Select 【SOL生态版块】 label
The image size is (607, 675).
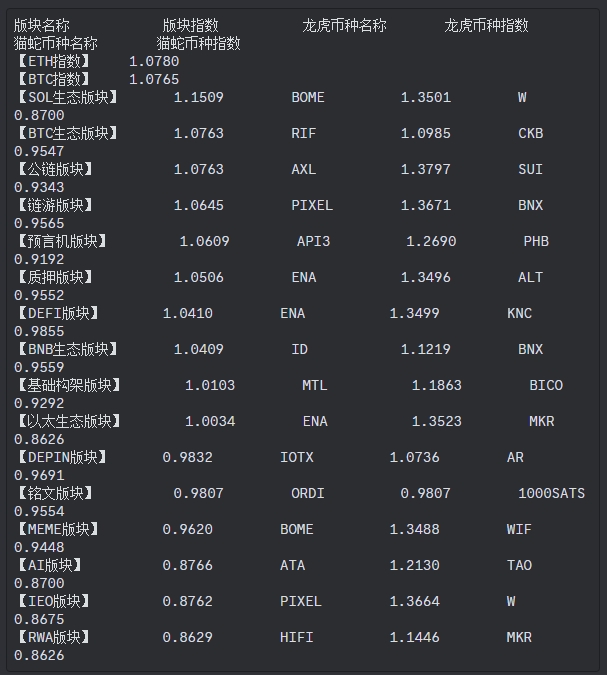[x=67, y=97]
